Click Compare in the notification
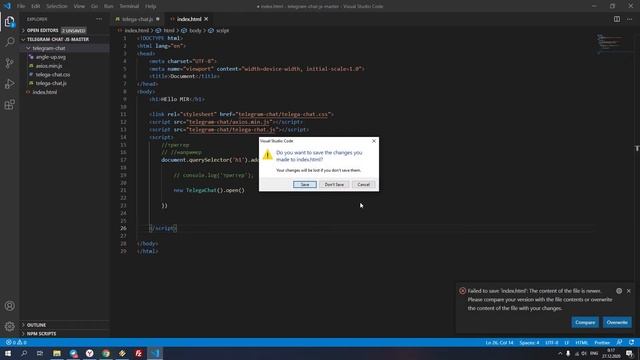The height and width of the screenshot is (360, 640). coord(585,322)
